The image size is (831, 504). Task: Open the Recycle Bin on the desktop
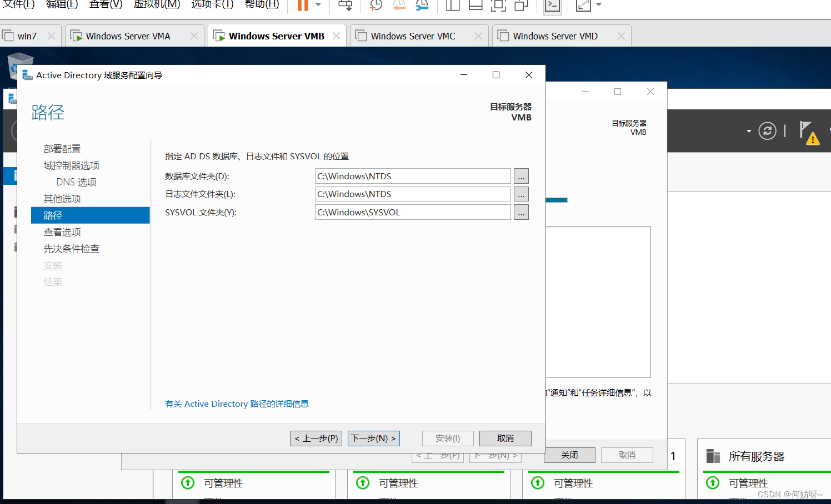[x=20, y=65]
